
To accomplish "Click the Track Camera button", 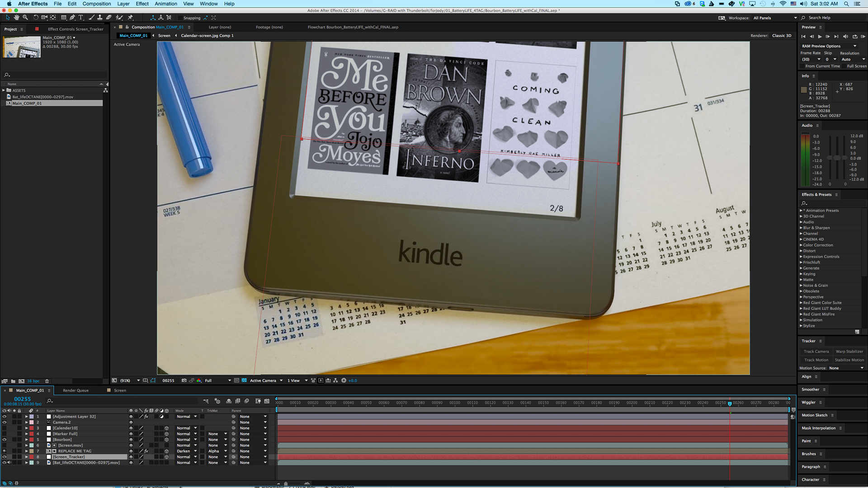I will pos(816,352).
